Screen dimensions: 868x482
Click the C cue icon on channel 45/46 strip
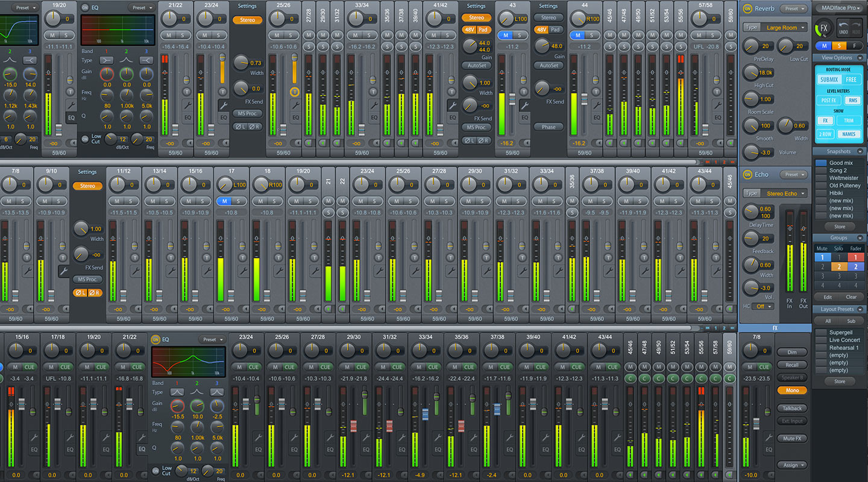click(x=631, y=378)
